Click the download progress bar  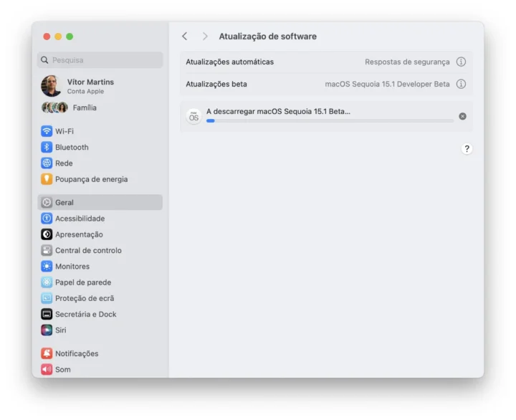pos(330,121)
